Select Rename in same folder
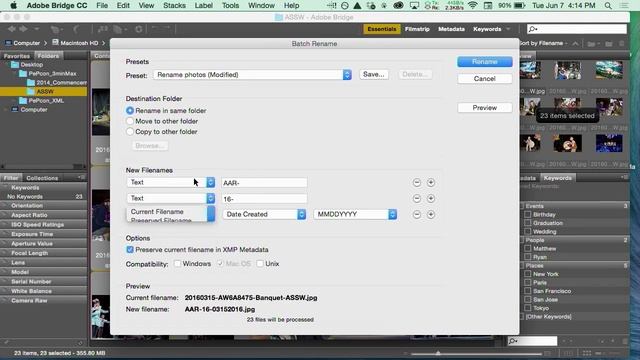 130,111
